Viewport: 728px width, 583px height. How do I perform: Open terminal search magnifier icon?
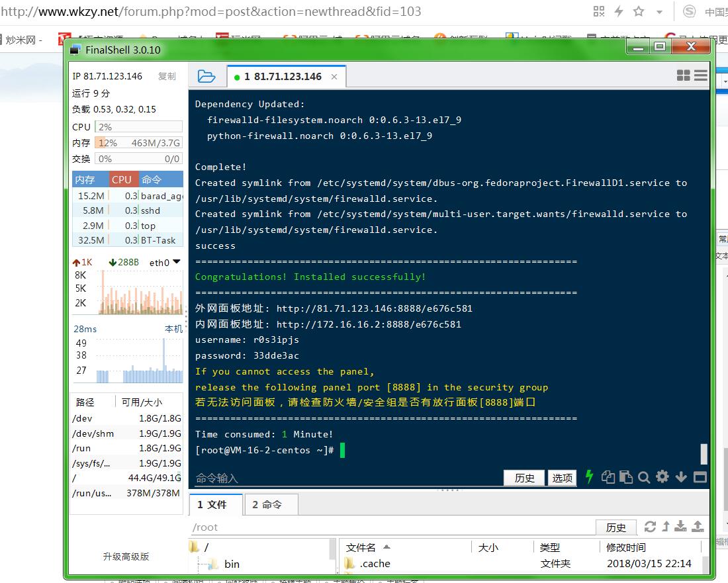[x=643, y=477]
